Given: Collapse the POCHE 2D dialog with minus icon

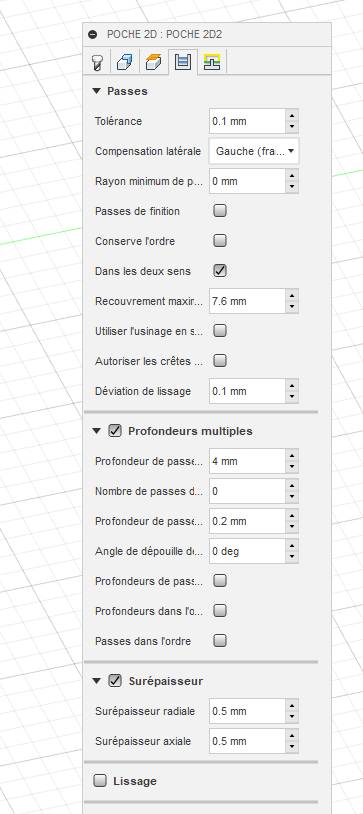Looking at the screenshot, I should tap(93, 35).
